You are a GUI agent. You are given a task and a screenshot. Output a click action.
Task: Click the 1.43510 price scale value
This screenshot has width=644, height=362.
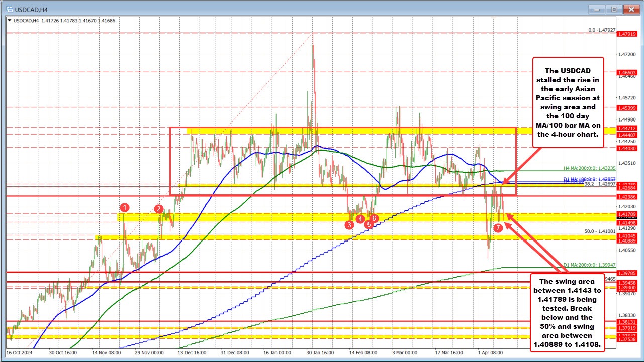click(628, 163)
